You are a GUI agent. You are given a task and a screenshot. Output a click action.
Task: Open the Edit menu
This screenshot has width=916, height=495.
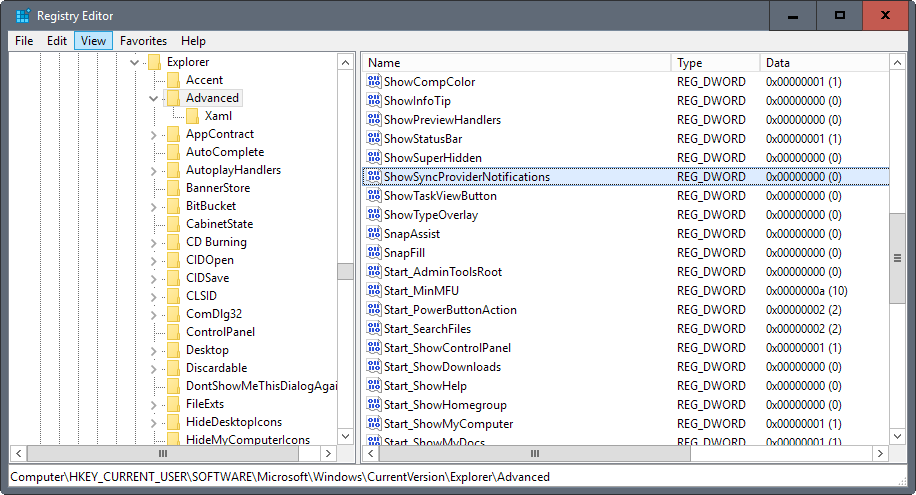[x=57, y=41]
